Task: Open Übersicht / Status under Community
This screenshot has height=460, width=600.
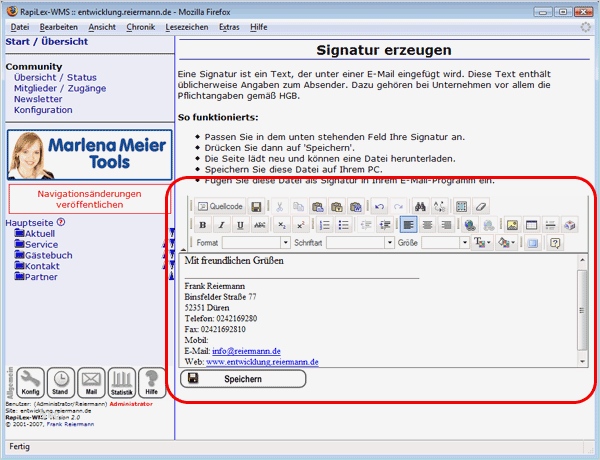Action: pyautogui.click(x=55, y=77)
